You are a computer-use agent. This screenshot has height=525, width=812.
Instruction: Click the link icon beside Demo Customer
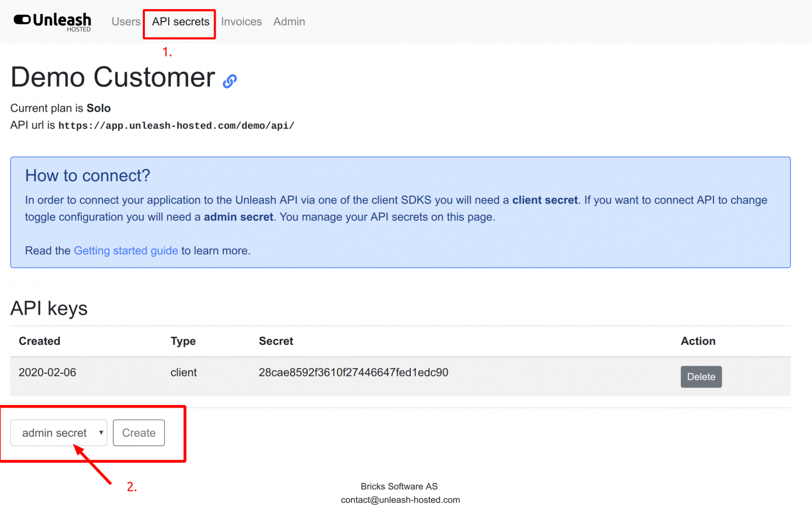click(229, 80)
